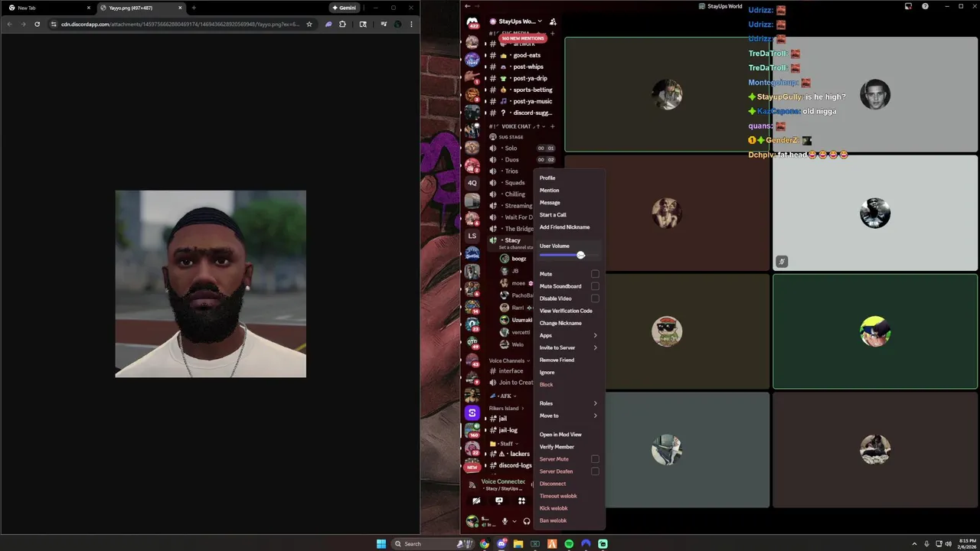
Task: Open Discord help question mark icon
Action: (x=925, y=6)
